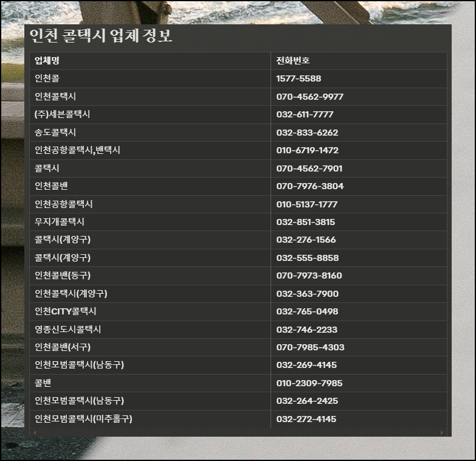This screenshot has width=476, height=461.
Task: Select phone number 010-6719-1472
Action: click(x=307, y=150)
